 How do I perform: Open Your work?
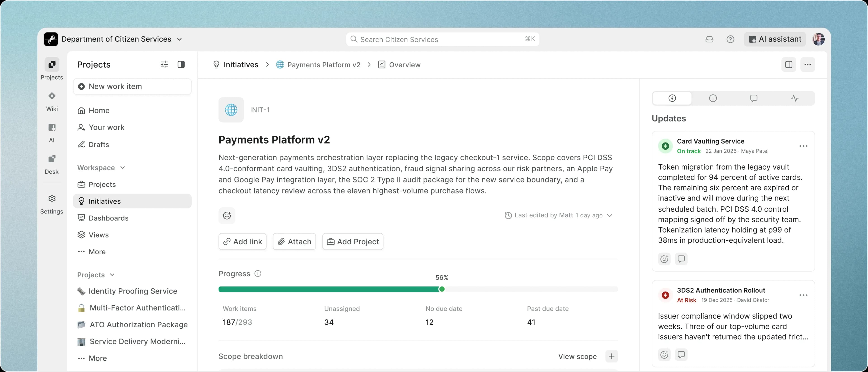click(x=132, y=127)
